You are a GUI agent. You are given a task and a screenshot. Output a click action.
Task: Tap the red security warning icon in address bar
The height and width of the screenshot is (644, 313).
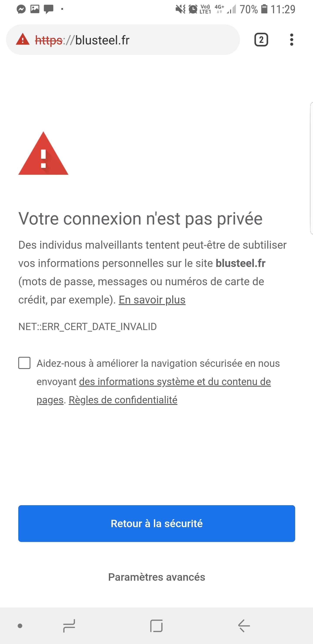pos(23,40)
